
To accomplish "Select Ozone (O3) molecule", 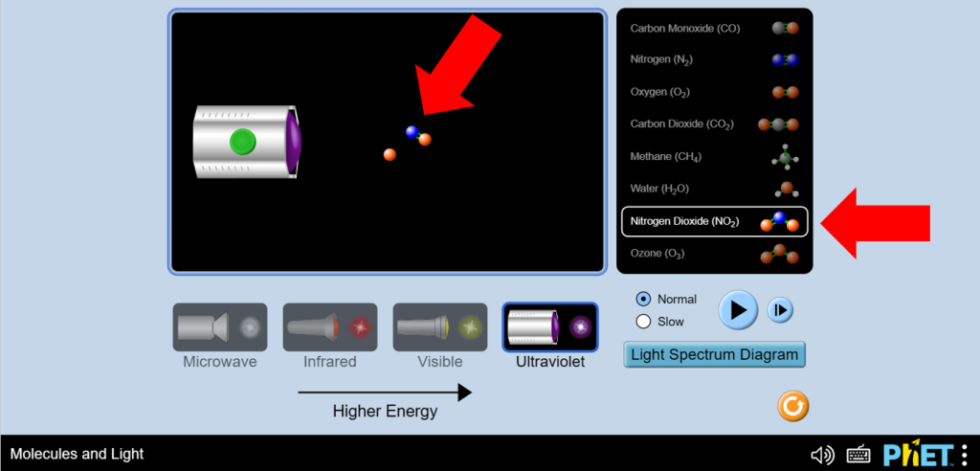I will click(x=714, y=254).
